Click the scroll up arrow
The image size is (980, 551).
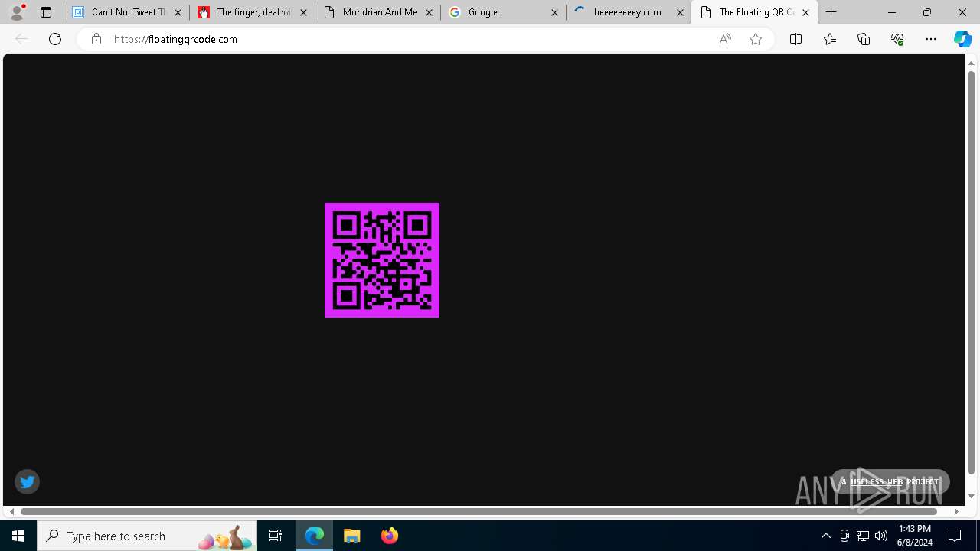coord(972,62)
